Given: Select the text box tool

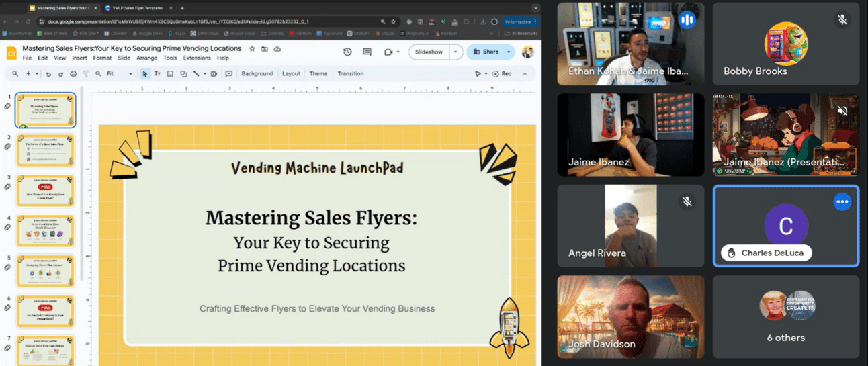Looking at the screenshot, I should [x=157, y=74].
